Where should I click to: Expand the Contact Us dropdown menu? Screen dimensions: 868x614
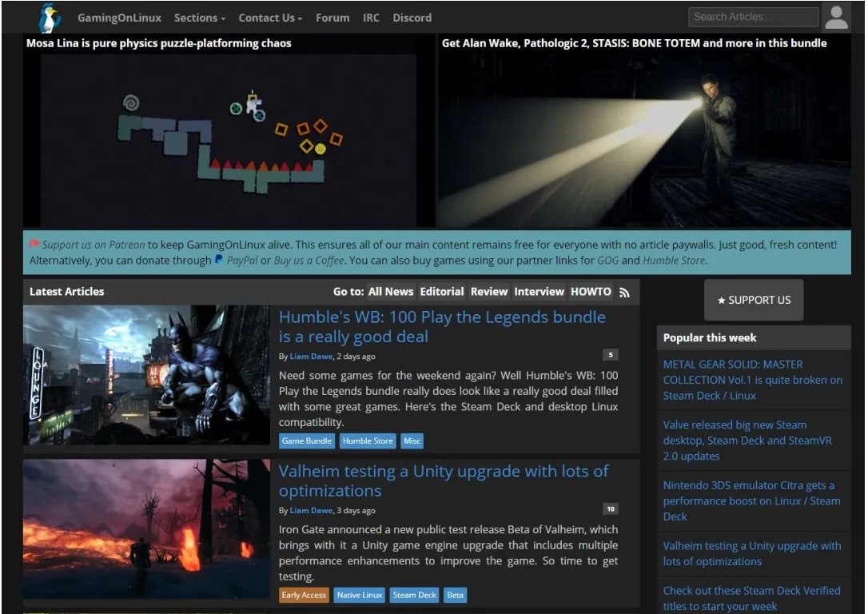pyautogui.click(x=270, y=18)
